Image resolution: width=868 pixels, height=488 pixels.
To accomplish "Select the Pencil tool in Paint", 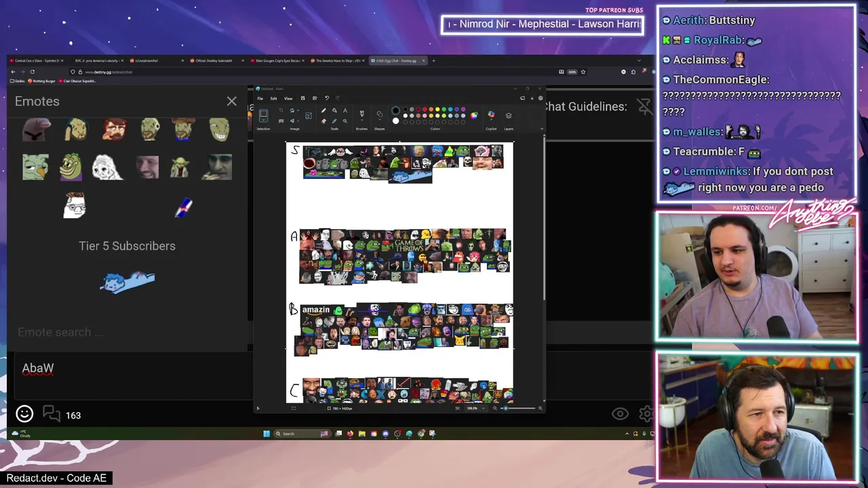I will click(x=323, y=110).
